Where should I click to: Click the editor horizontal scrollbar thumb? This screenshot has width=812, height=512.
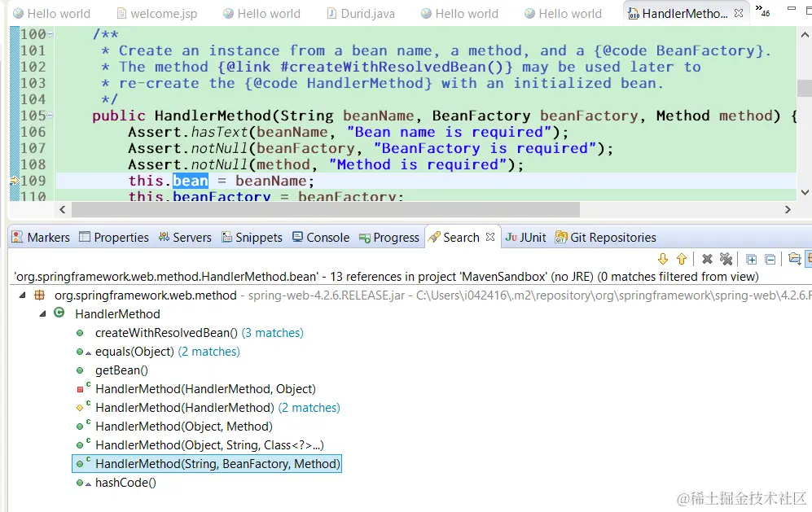326,210
